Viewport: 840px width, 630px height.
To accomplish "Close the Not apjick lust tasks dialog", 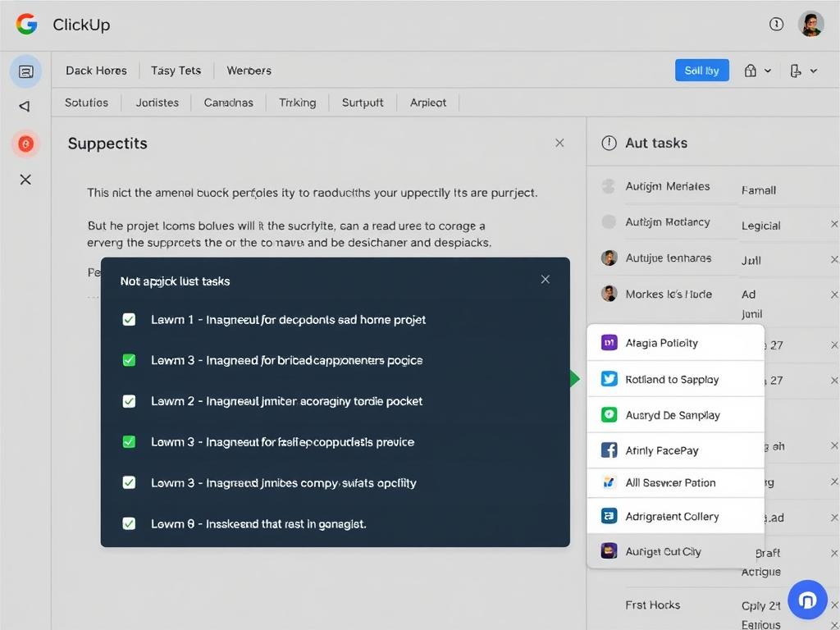I will click(x=546, y=279).
